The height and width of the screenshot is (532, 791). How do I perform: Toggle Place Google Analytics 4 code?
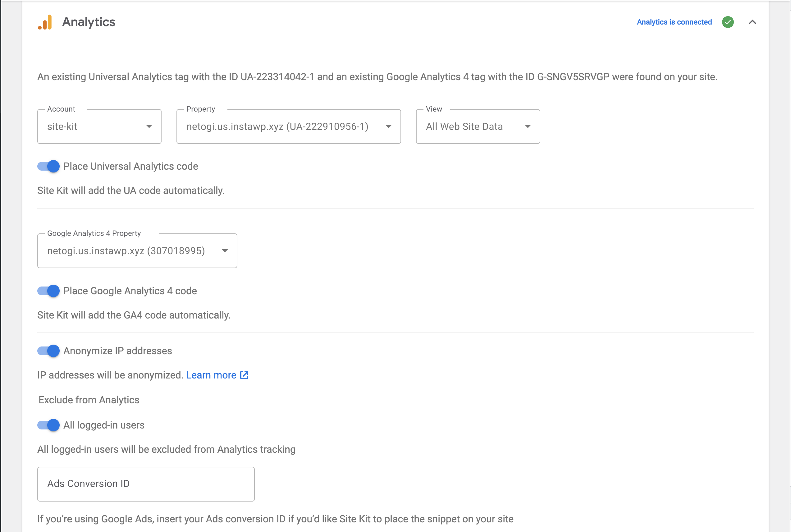[48, 291]
